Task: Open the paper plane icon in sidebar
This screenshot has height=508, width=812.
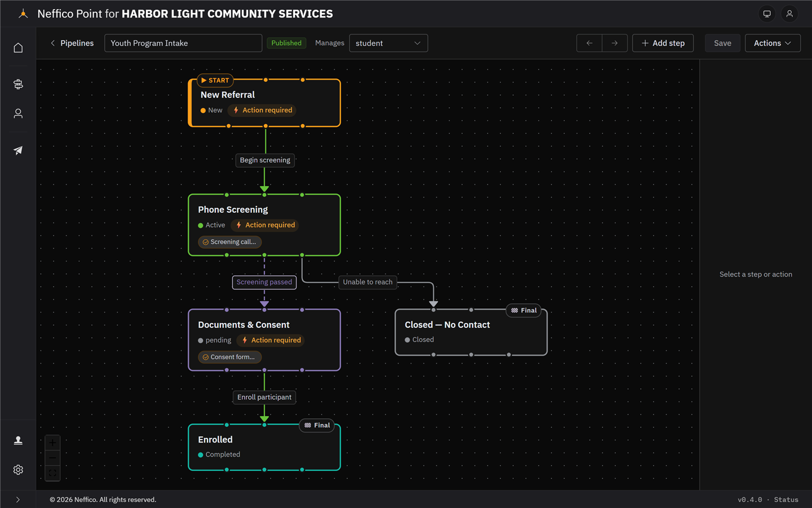Action: tap(18, 150)
